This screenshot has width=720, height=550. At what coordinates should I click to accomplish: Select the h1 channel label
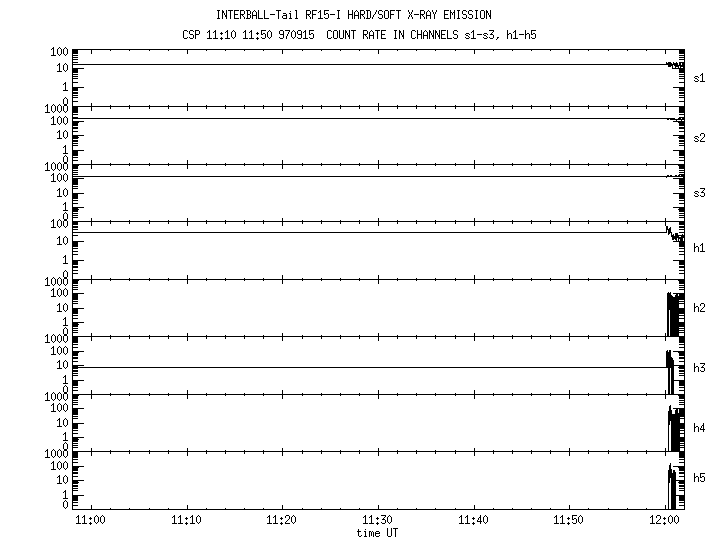tap(699, 248)
